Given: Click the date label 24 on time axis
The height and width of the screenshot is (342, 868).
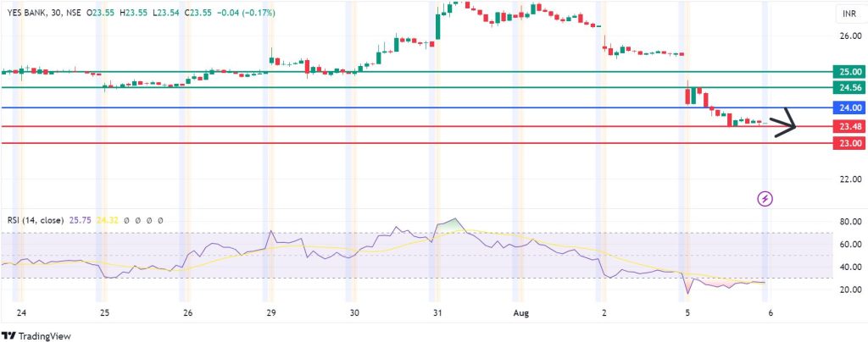Looking at the screenshot, I should (x=21, y=312).
